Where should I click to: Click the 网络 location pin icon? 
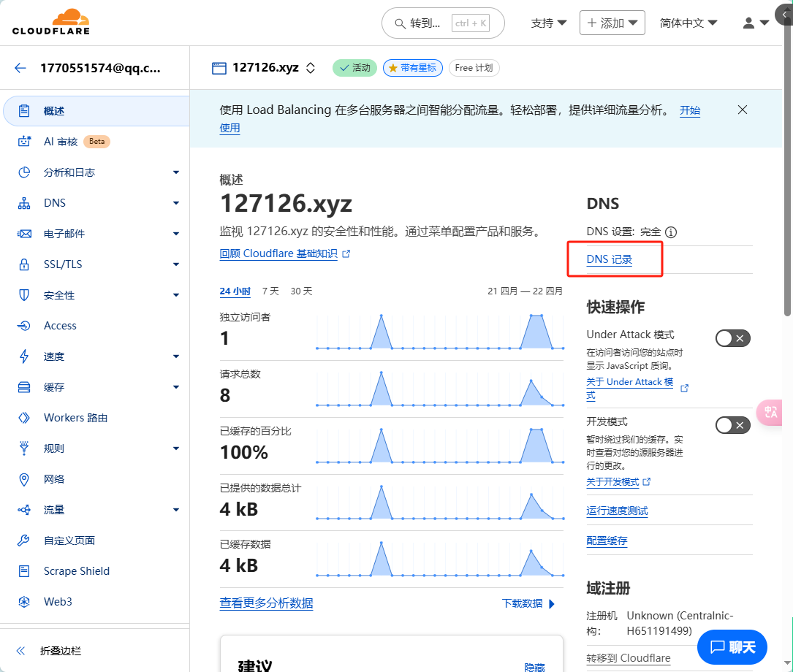(24, 479)
